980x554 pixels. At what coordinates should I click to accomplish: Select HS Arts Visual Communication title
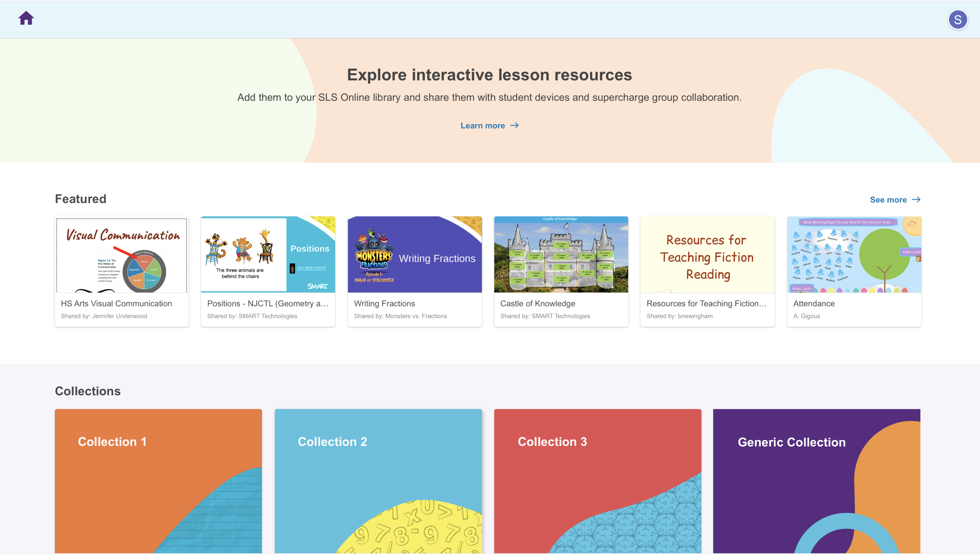click(x=117, y=304)
